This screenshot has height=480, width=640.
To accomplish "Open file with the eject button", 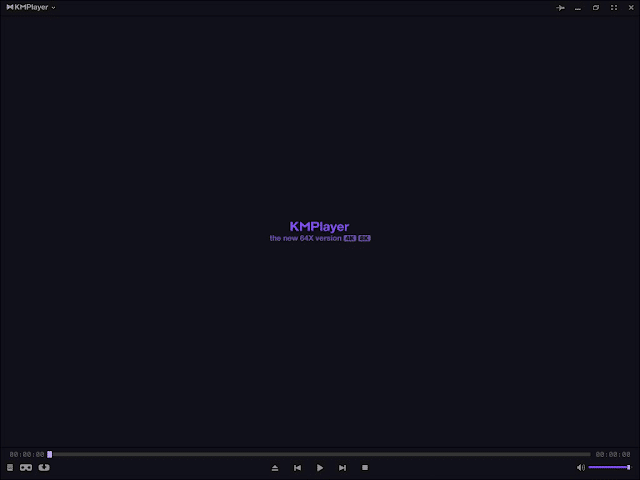I will [275, 468].
